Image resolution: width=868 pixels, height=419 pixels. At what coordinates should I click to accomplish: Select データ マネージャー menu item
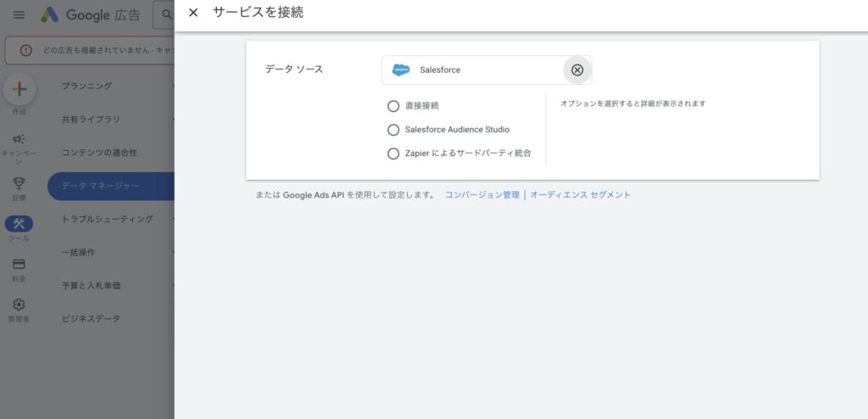(111, 186)
